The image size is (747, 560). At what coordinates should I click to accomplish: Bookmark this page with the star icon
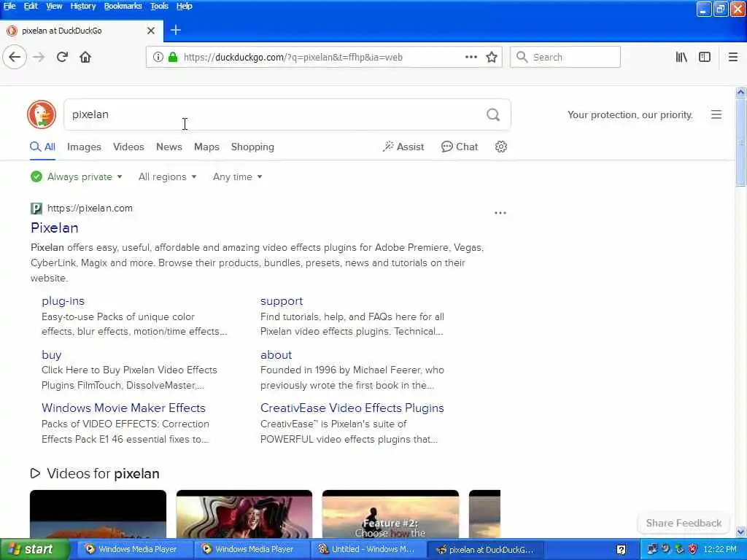point(492,57)
